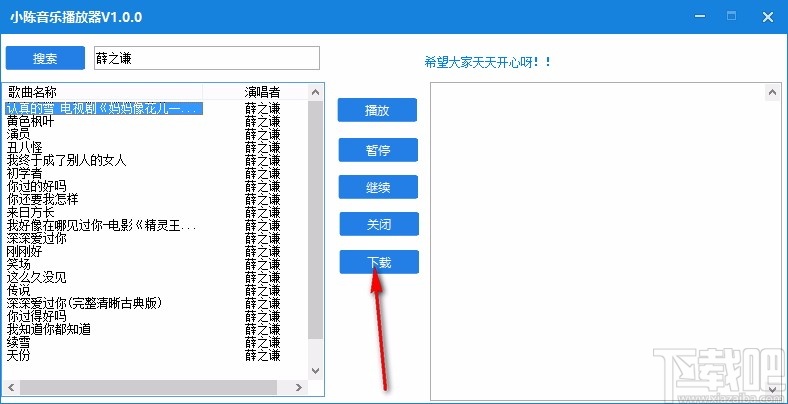Click the song list horizontal scrollbar thumb

coord(148,387)
